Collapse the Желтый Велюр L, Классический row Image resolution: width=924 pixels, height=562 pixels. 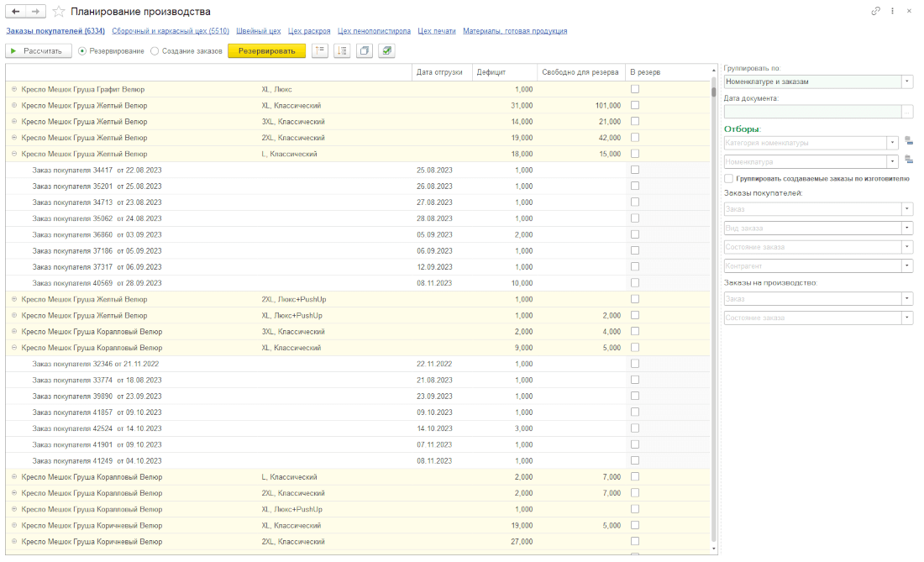point(13,154)
